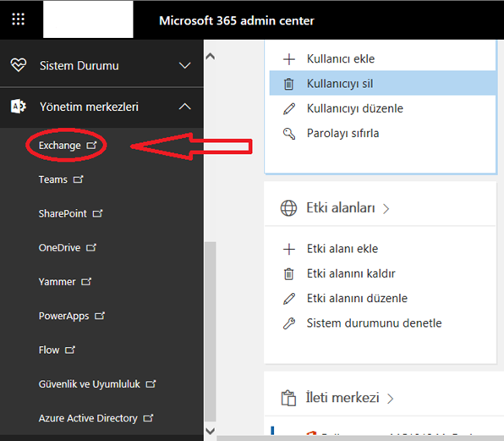The image size is (504, 441).
Task: Click the plus icon beside Kullanıcı ekle
Action: click(288, 59)
